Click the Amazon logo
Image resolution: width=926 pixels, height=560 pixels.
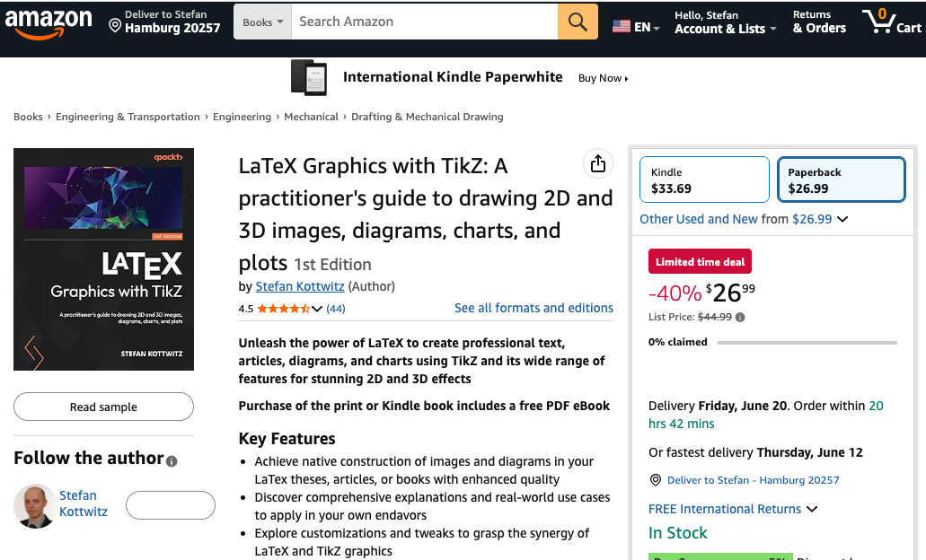49,23
